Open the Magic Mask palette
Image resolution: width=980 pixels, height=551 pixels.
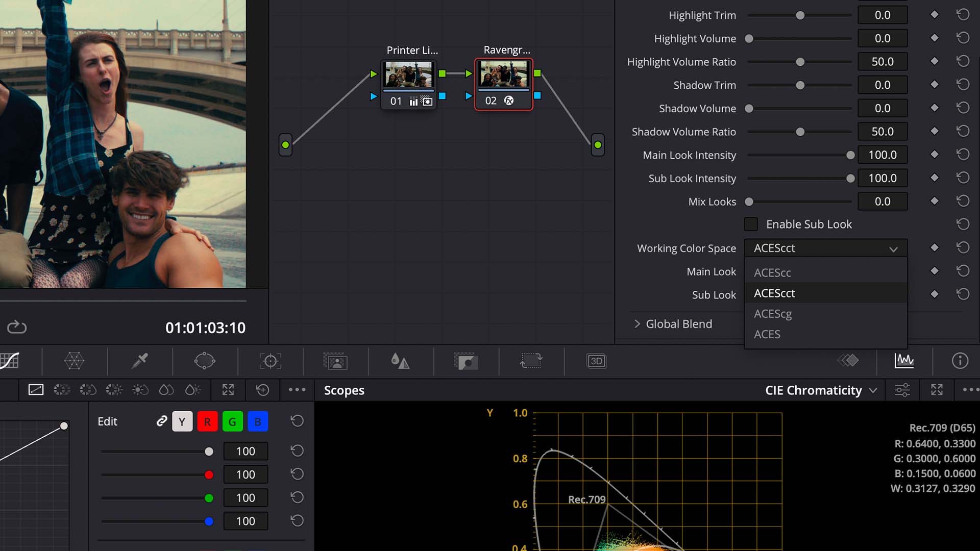coord(334,361)
